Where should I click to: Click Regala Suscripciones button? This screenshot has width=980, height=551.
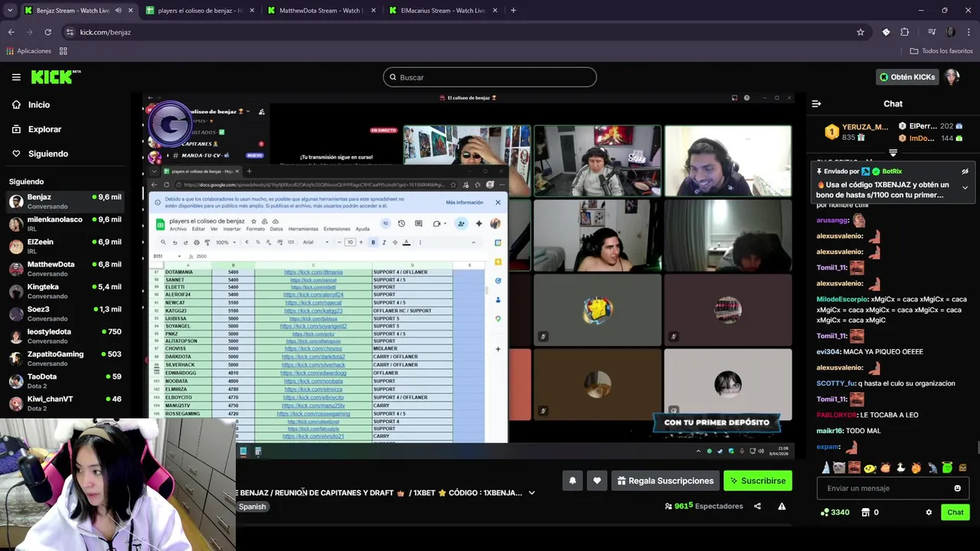[x=665, y=481]
